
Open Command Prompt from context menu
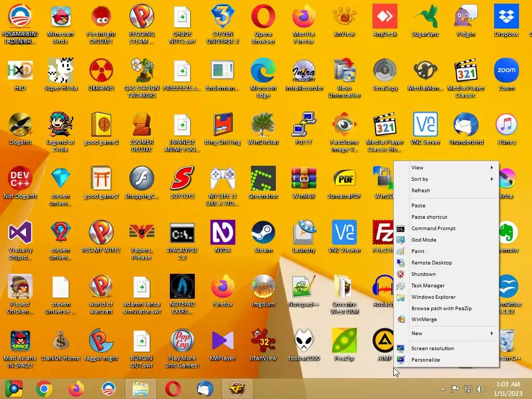tap(446, 229)
